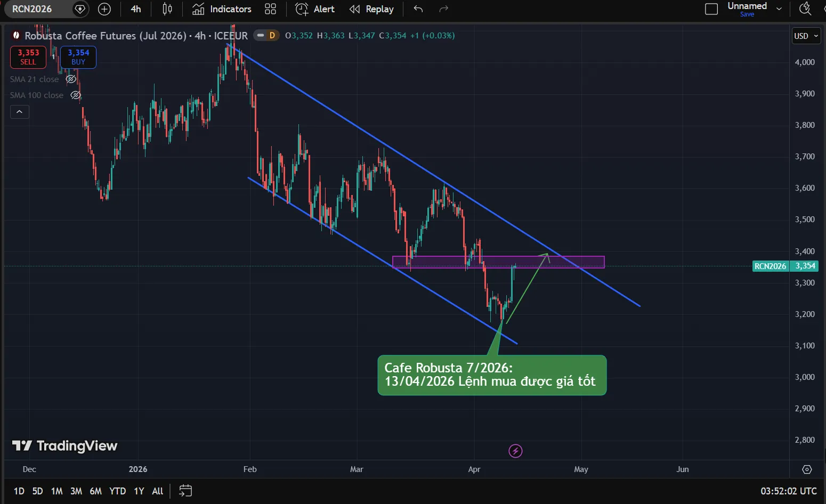Open the Indicators panel
The height and width of the screenshot is (504, 826).
pos(222,9)
